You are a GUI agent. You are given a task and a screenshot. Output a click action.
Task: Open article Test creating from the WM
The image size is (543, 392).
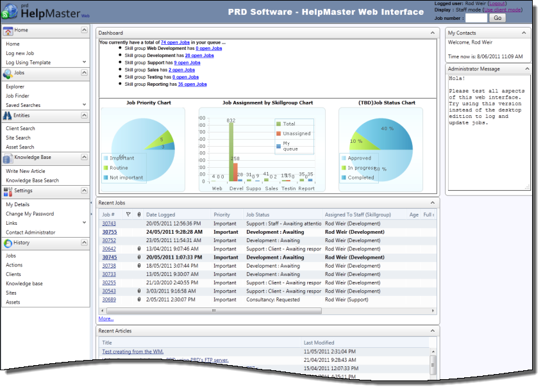point(133,352)
